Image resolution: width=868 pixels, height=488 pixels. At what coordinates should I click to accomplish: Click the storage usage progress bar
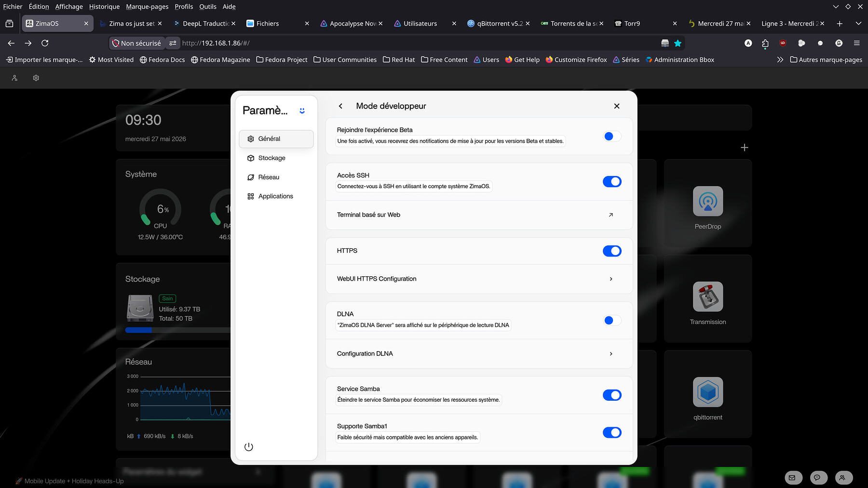(x=178, y=330)
